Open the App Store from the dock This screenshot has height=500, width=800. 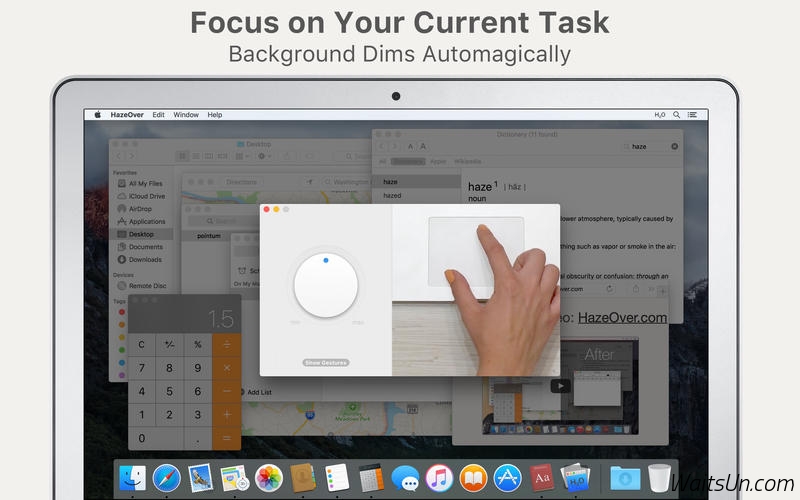[508, 478]
